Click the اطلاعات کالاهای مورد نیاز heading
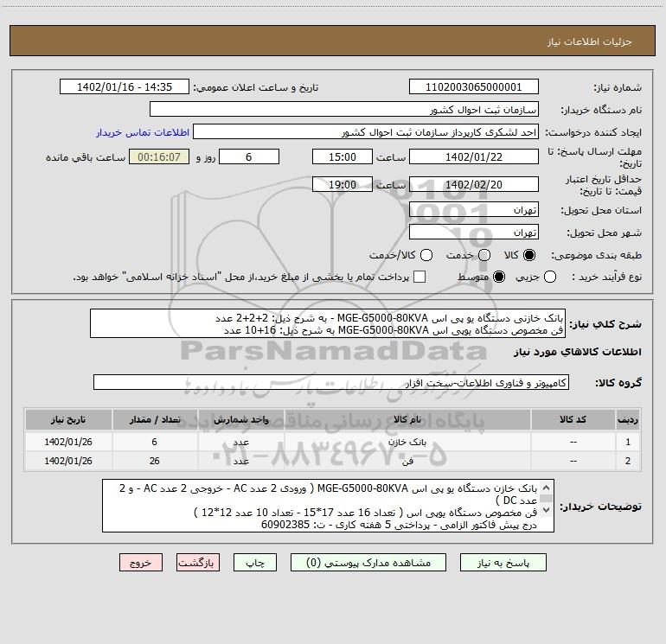This screenshot has height=644, width=666. tap(578, 352)
